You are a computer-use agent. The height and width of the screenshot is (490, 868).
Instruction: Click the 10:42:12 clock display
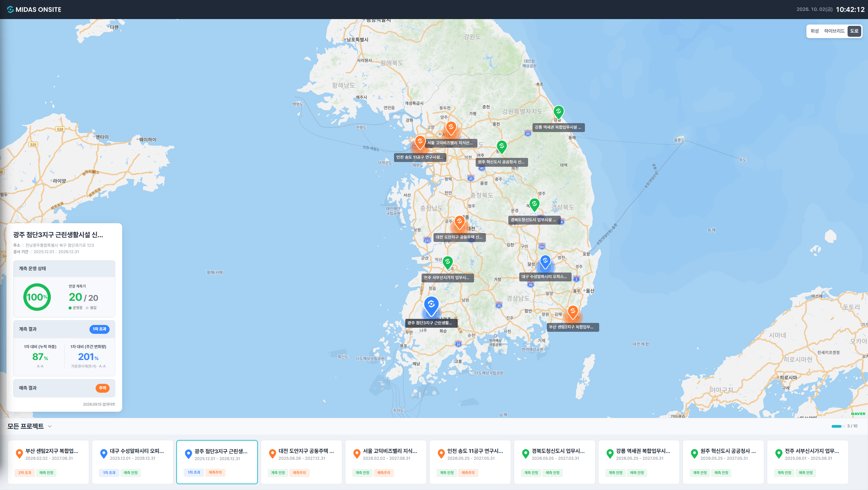click(850, 10)
